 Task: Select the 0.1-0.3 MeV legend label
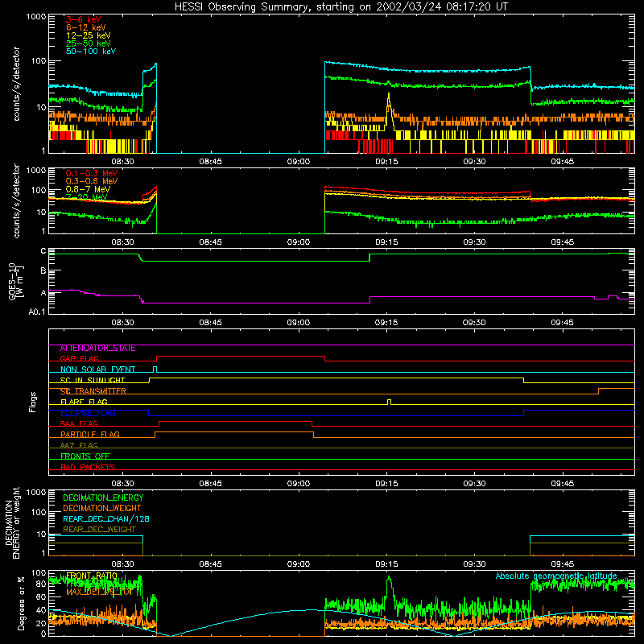92,173
